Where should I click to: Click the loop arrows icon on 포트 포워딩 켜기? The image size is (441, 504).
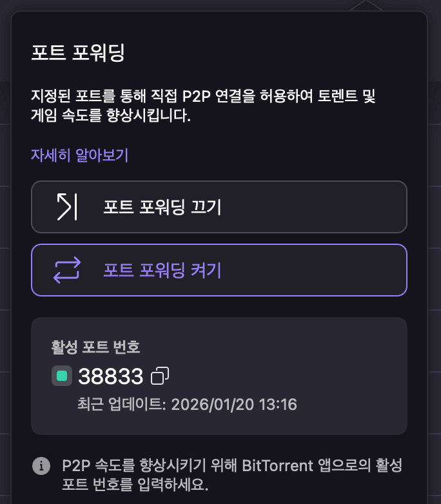66,270
